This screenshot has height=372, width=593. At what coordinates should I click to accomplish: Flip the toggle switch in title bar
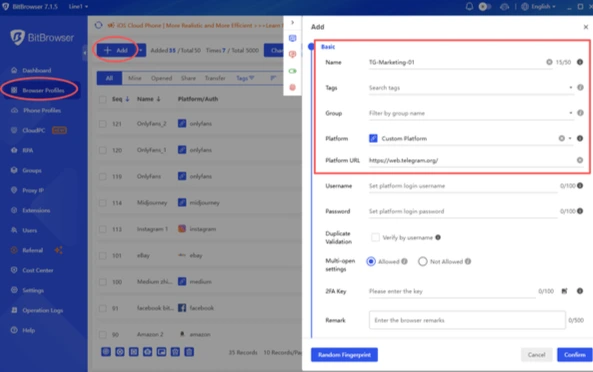(x=484, y=6)
